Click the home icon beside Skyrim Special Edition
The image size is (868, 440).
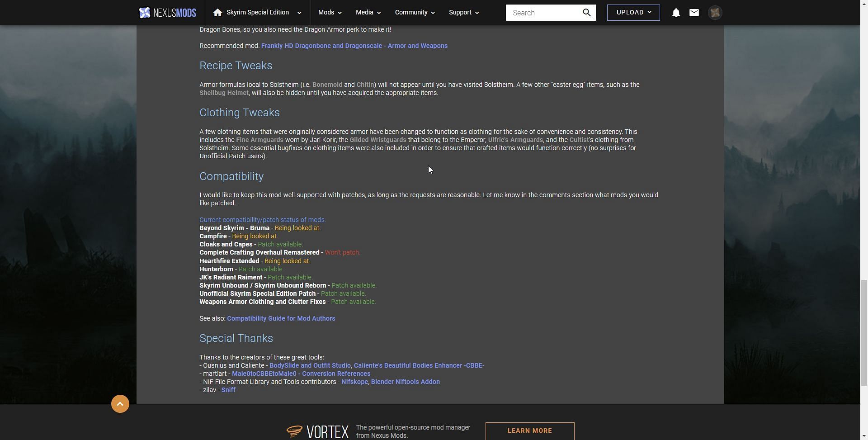217,13
